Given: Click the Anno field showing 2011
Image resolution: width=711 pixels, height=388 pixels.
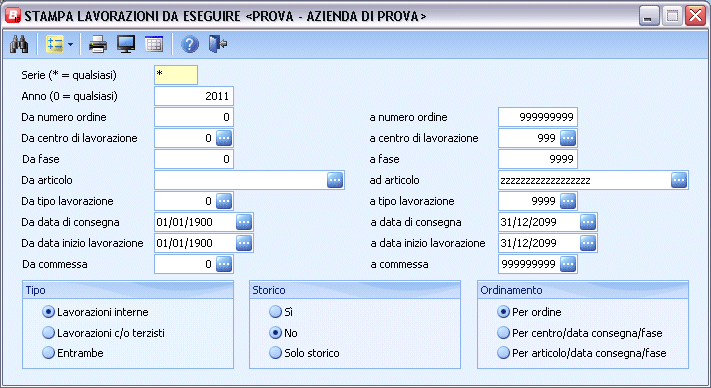Looking at the screenshot, I should (194, 96).
